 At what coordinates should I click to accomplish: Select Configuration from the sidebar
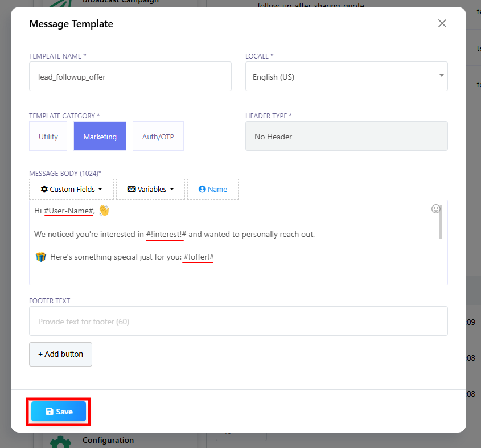point(108,440)
